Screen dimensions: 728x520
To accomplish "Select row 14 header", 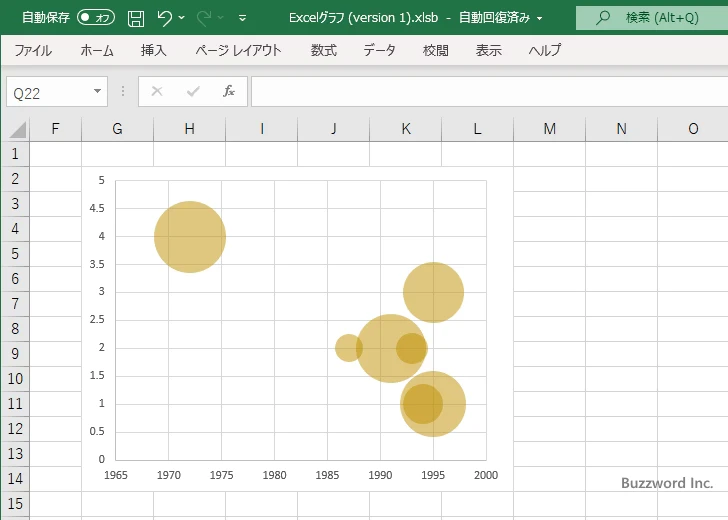I will [15, 479].
